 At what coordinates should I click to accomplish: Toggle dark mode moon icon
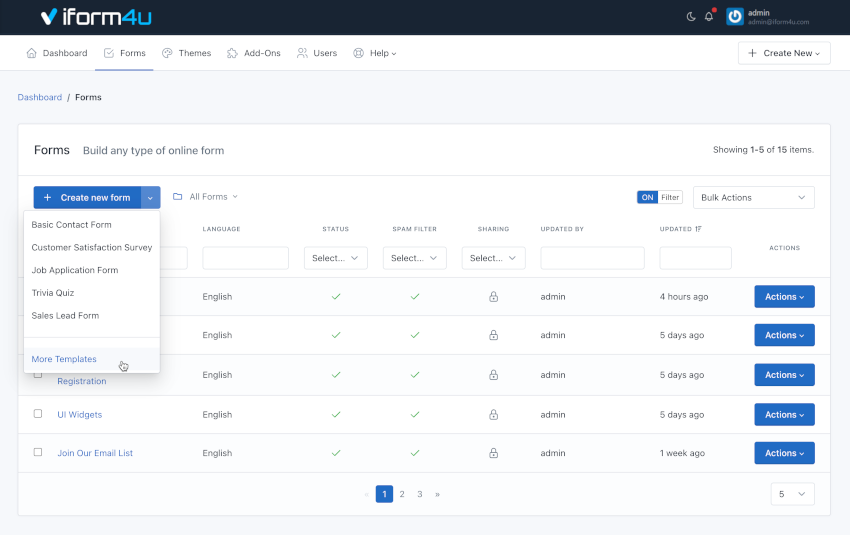point(691,17)
